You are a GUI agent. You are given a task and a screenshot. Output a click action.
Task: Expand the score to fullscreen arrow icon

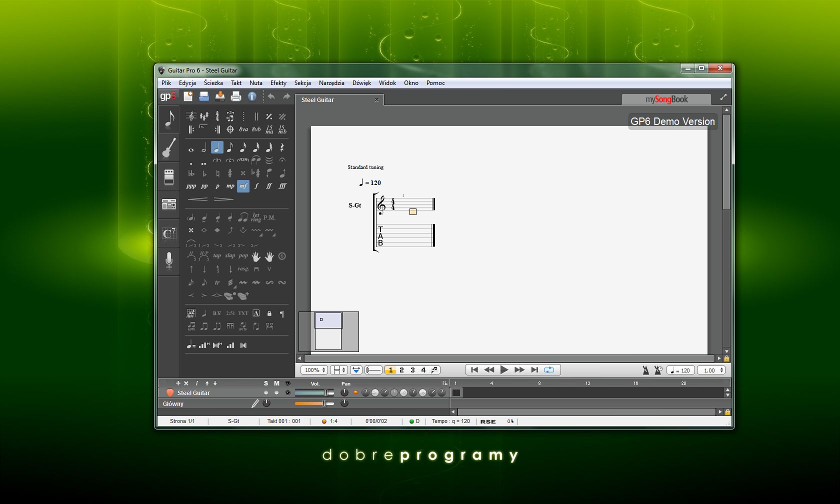723,97
